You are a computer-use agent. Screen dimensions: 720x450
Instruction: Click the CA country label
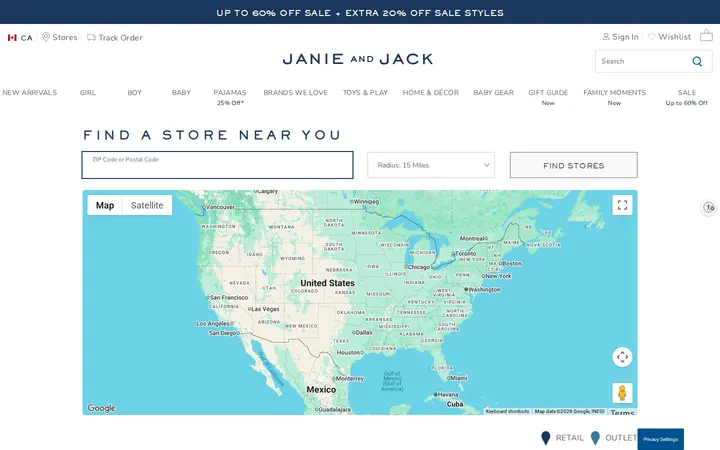click(27, 38)
